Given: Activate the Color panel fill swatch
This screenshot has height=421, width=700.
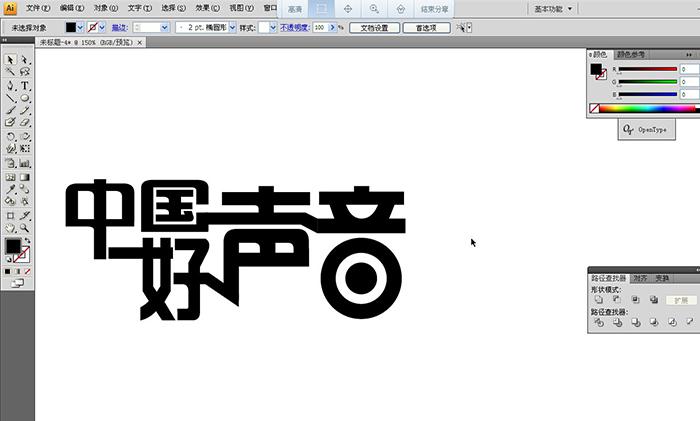Looking at the screenshot, I should click(596, 69).
